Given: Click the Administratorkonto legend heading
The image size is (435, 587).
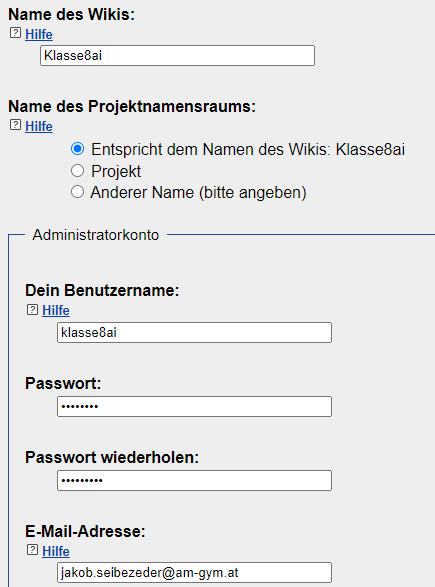Looking at the screenshot, I should point(96,235).
